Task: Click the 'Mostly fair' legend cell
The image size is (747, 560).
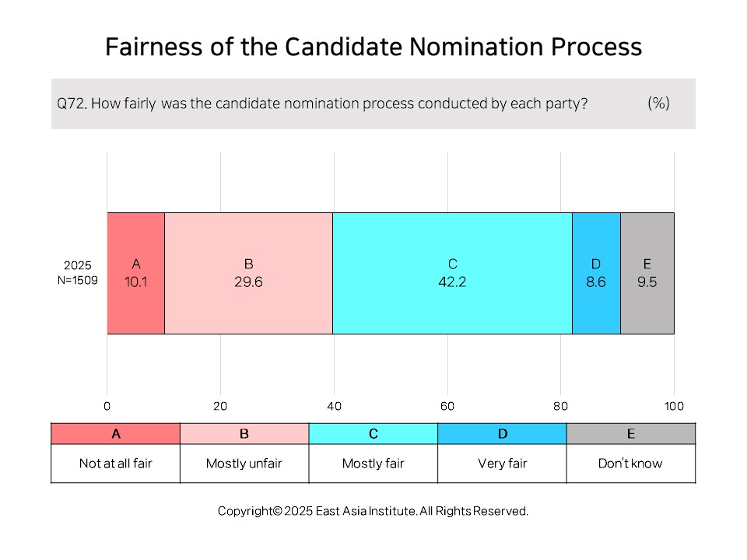Action: point(373,464)
